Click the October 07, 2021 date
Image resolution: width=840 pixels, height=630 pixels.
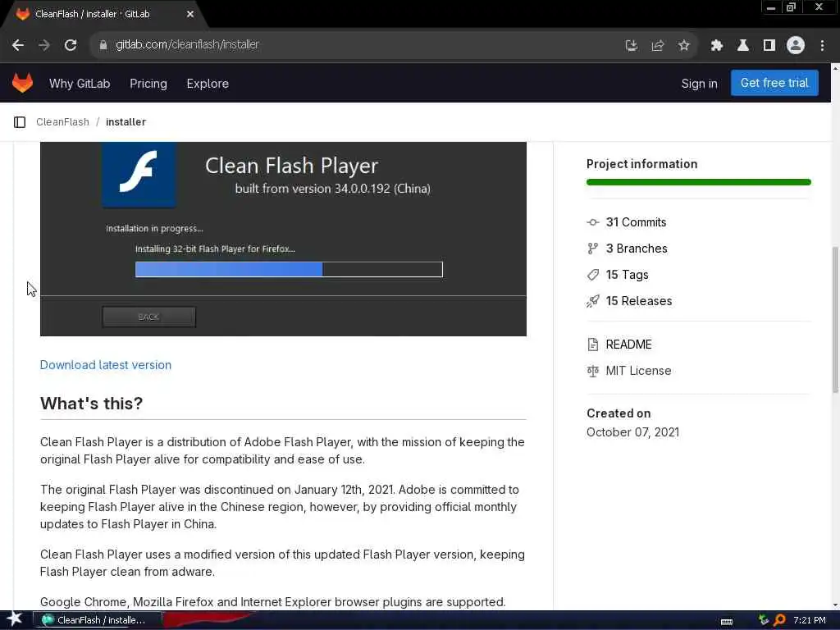point(632,432)
